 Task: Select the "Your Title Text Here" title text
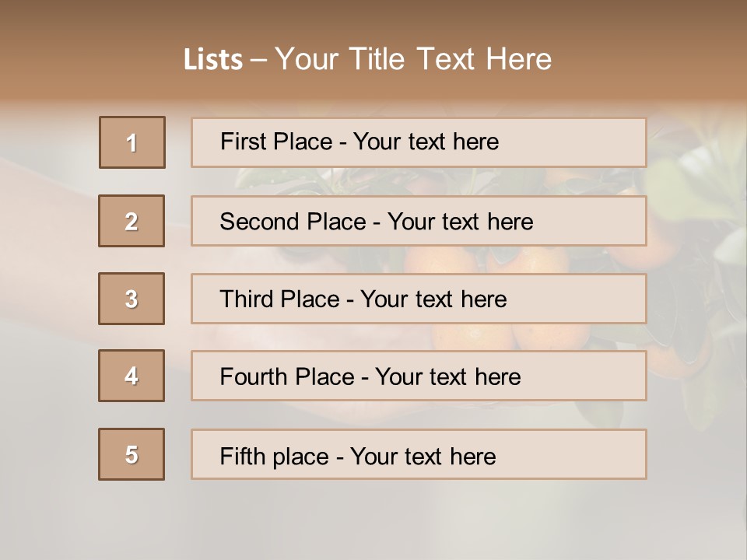click(413, 59)
